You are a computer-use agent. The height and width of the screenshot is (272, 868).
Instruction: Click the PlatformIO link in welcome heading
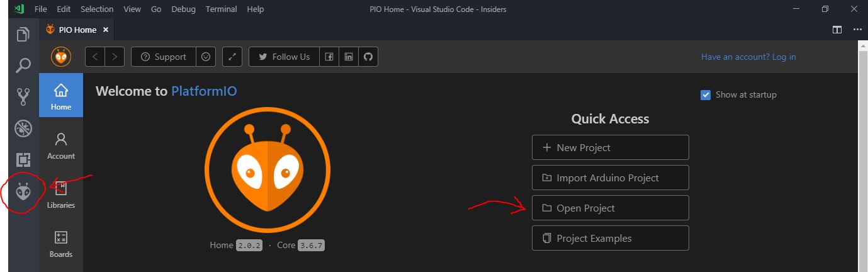[204, 91]
